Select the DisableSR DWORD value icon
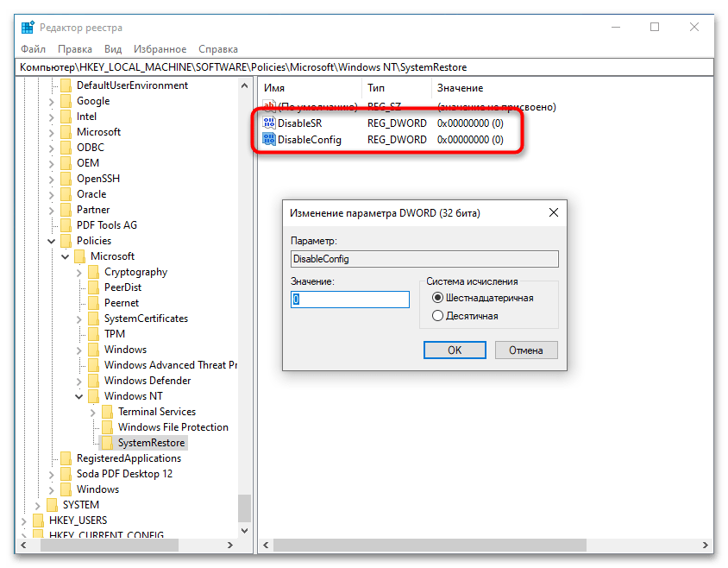The height and width of the screenshot is (568, 728). 269,123
